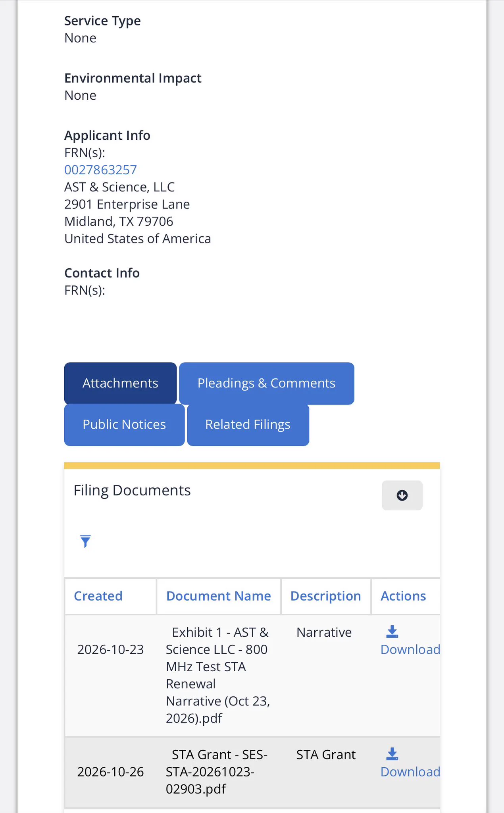Click the Filing Documents heading
This screenshot has height=813, width=504.
point(132,491)
